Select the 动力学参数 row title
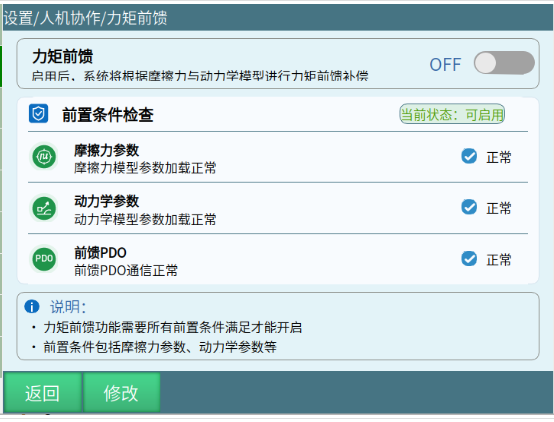This screenshot has height=422, width=554. coord(106,201)
